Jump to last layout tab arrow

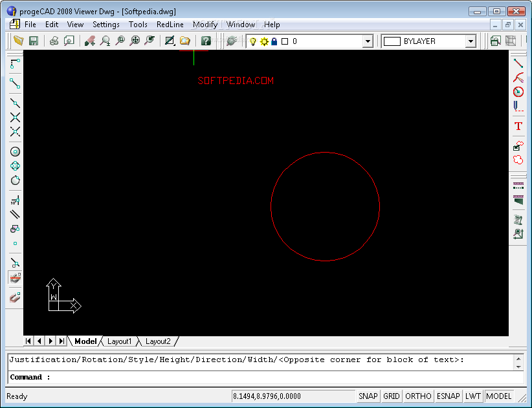61,341
